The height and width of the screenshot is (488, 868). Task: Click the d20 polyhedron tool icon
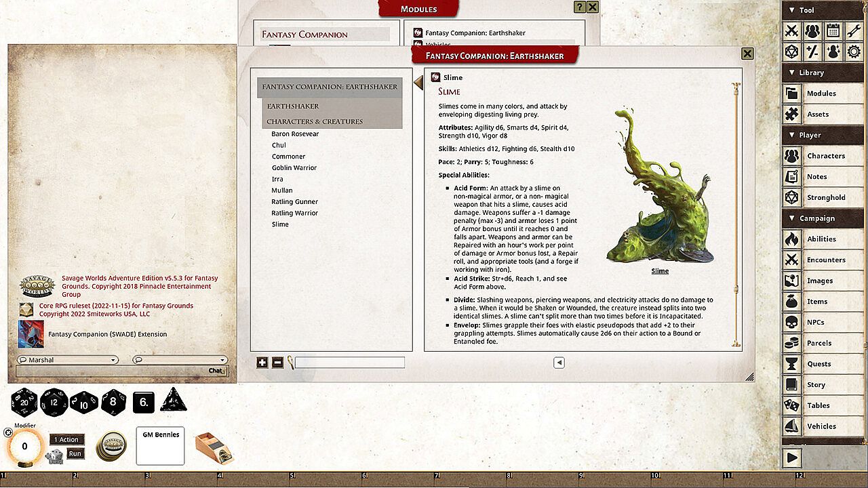(791, 52)
